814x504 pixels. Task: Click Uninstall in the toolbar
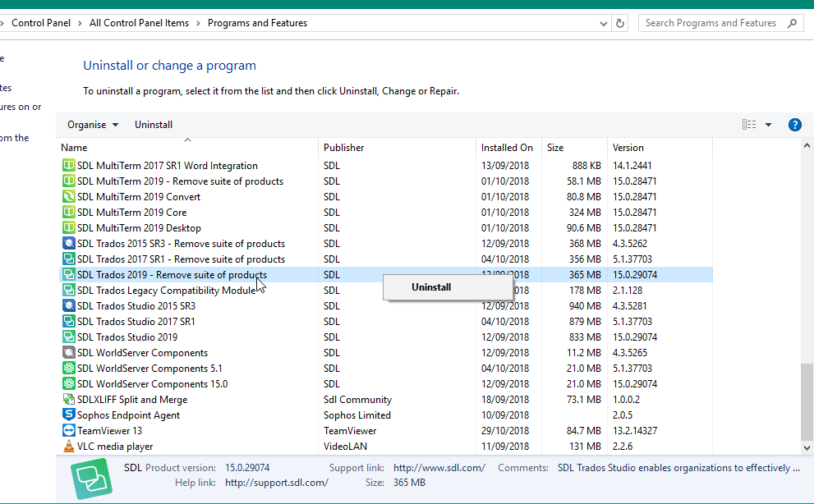pyautogui.click(x=153, y=125)
